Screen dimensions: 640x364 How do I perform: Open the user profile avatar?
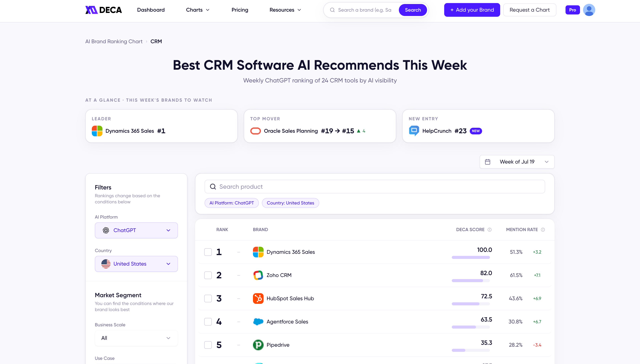pos(589,10)
